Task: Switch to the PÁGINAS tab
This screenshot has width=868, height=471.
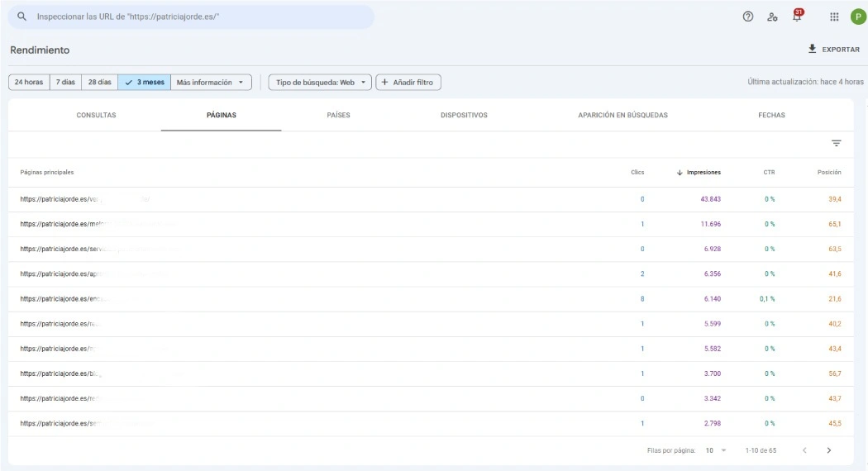Action: (222, 115)
